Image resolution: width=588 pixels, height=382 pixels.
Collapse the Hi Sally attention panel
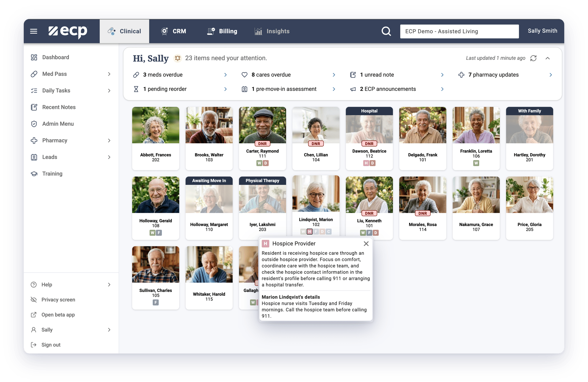point(547,58)
